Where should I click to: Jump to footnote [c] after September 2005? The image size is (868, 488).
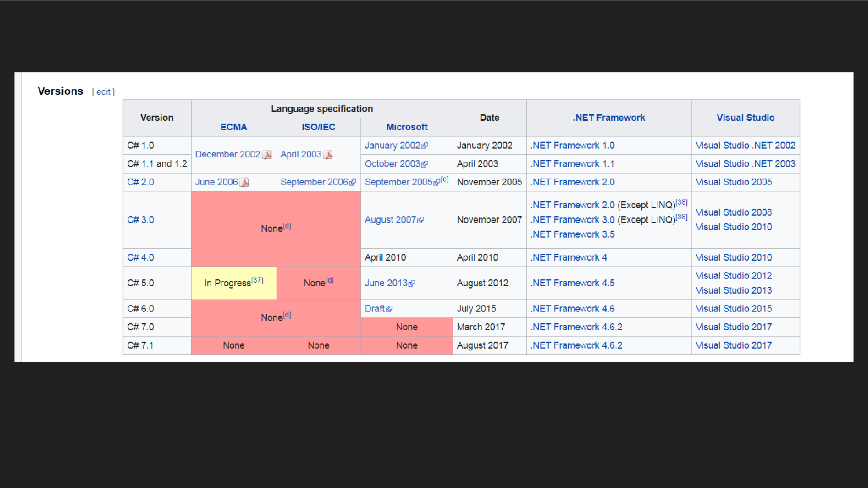444,180
